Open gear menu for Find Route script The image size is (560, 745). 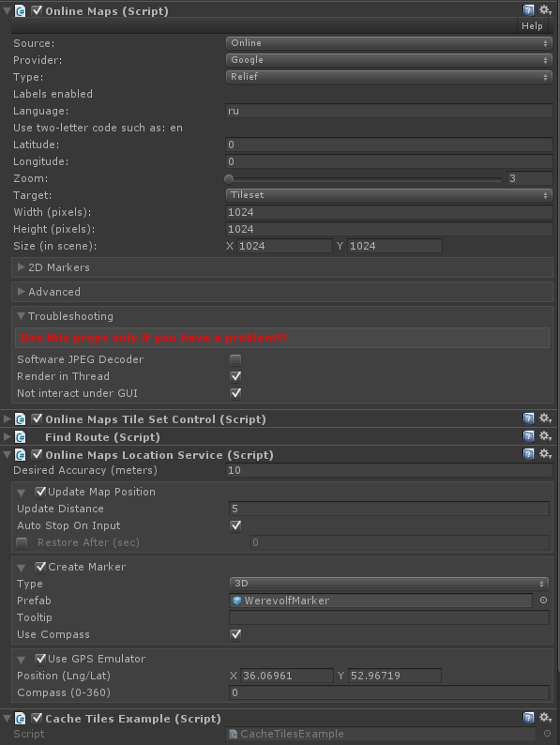[x=545, y=436]
